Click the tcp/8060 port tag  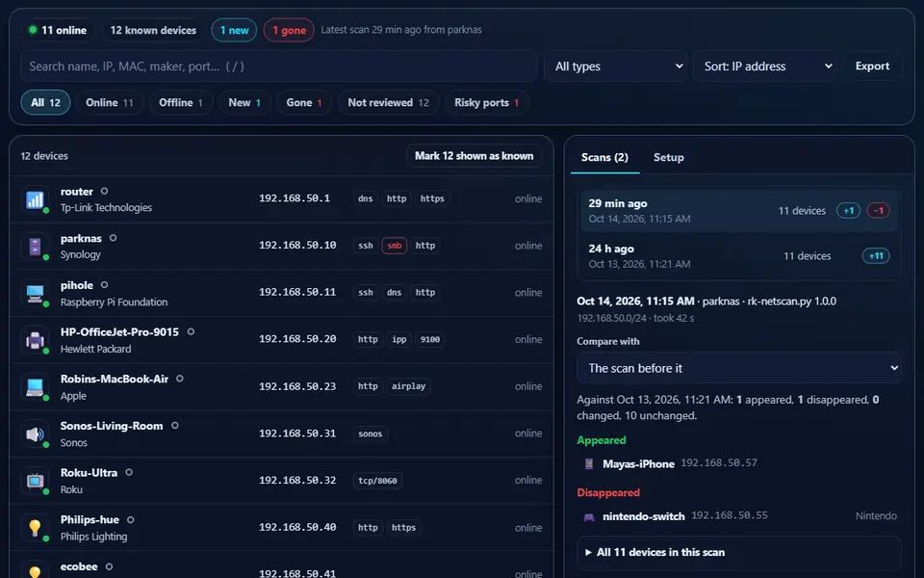[x=377, y=481]
